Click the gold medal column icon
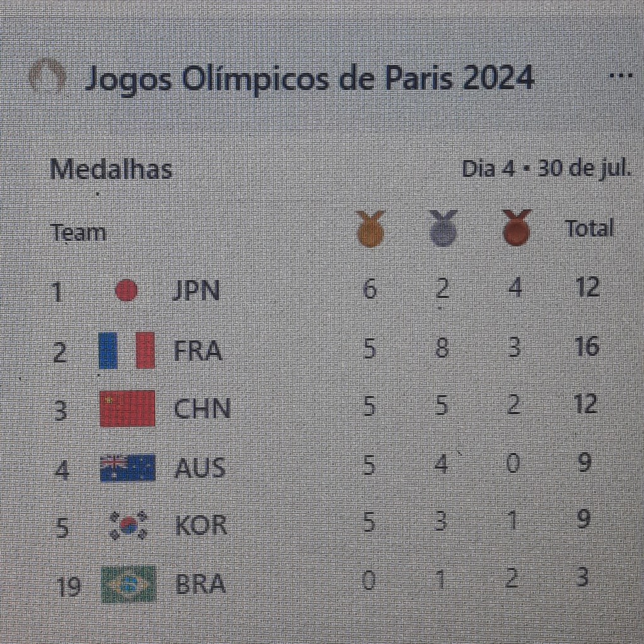The width and height of the screenshot is (644, 644). (370, 228)
